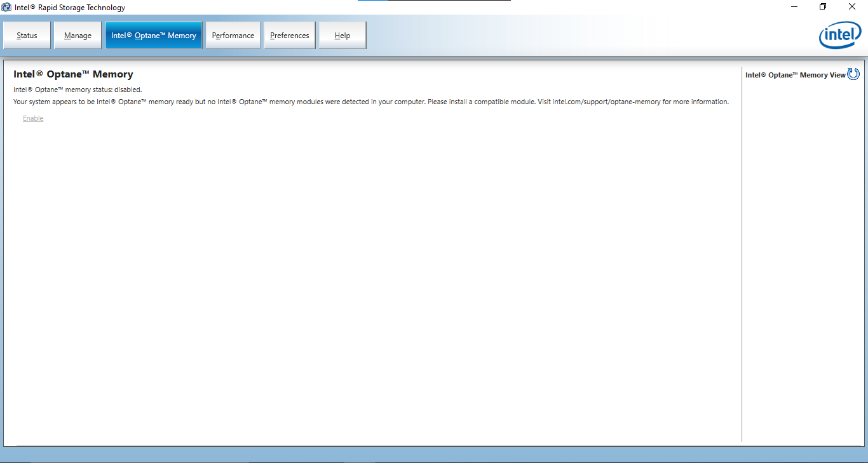Close the Intel Rapid Storage Technology window
Image resolution: width=868 pixels, height=463 pixels.
[x=852, y=7]
